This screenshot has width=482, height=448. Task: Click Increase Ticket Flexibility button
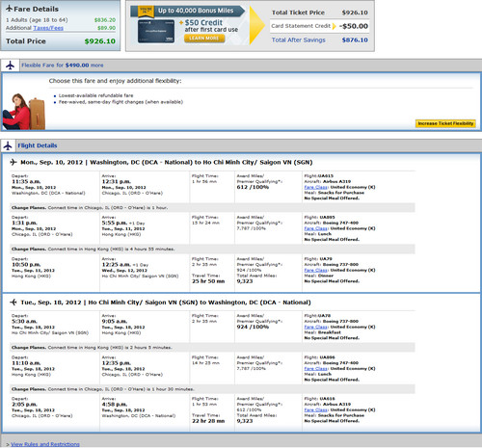tap(445, 123)
